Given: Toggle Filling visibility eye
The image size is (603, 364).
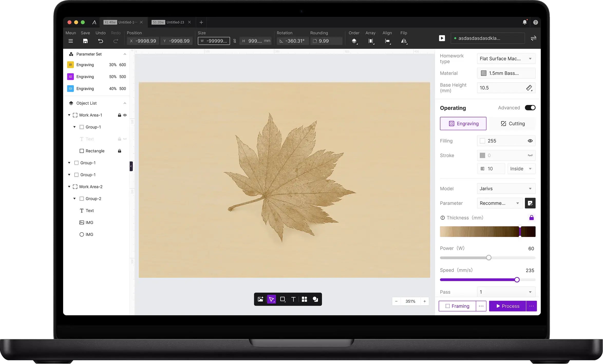Looking at the screenshot, I should point(530,141).
